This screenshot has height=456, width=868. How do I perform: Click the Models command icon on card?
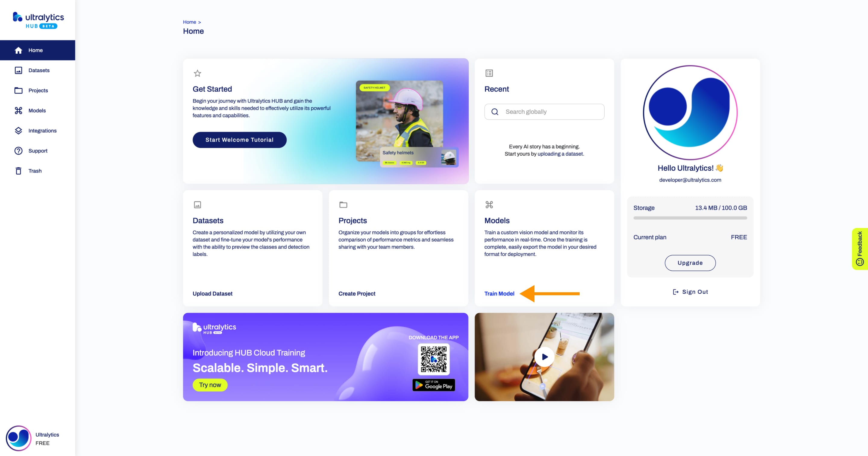tap(489, 205)
